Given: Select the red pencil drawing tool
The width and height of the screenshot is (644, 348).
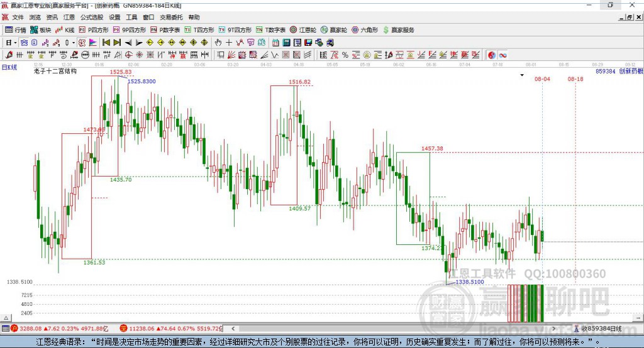Looking at the screenshot, I should 9,55.
